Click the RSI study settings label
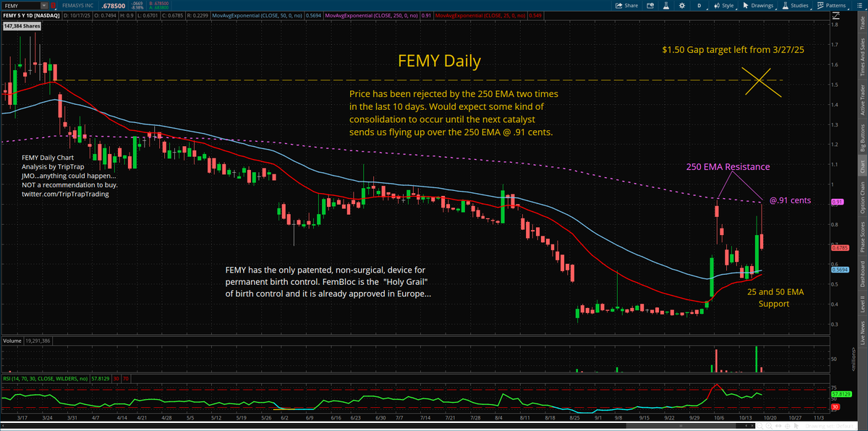This screenshot has height=431, width=868. pyautogui.click(x=43, y=378)
